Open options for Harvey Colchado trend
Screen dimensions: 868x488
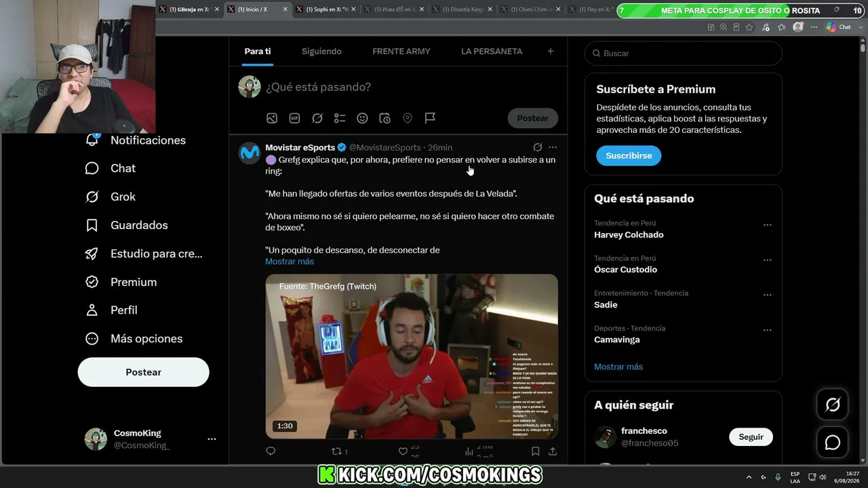[x=768, y=225]
